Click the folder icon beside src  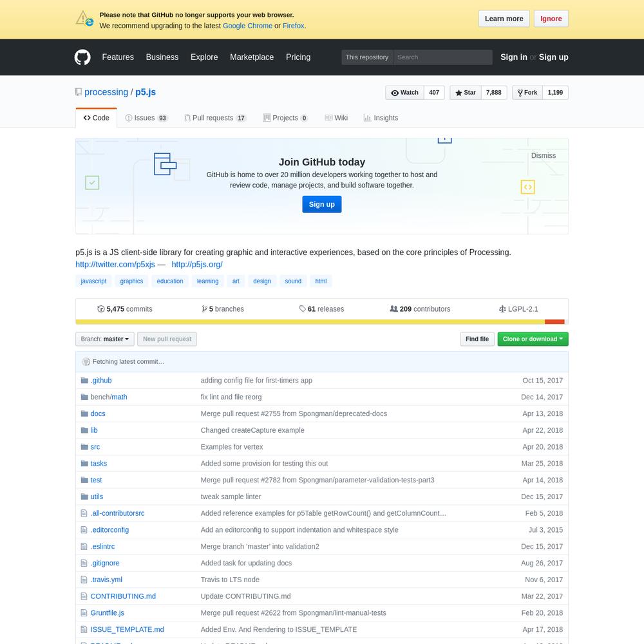point(84,447)
